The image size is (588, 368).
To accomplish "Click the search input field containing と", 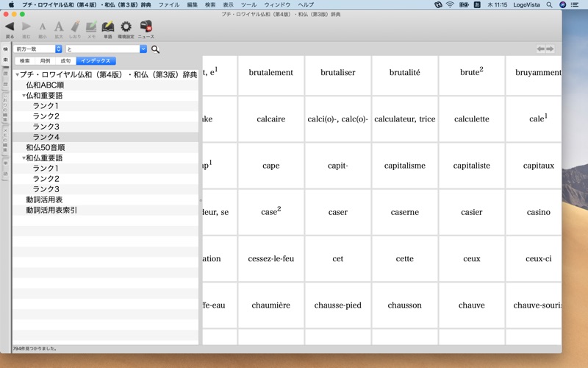I will [x=103, y=49].
